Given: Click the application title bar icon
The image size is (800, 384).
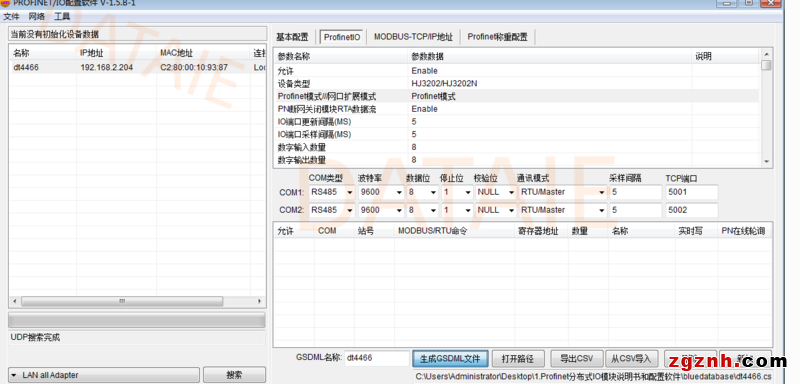Looking at the screenshot, I should 5,3.
